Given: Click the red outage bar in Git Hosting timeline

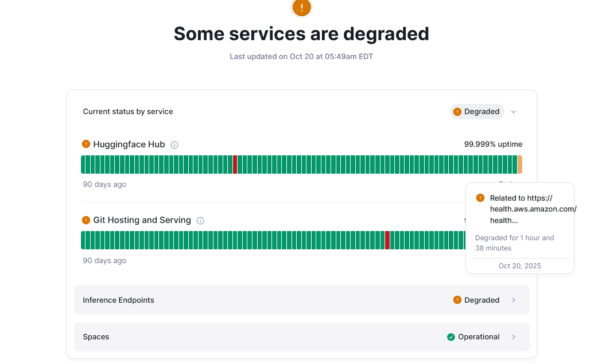Looking at the screenshot, I should (x=387, y=240).
